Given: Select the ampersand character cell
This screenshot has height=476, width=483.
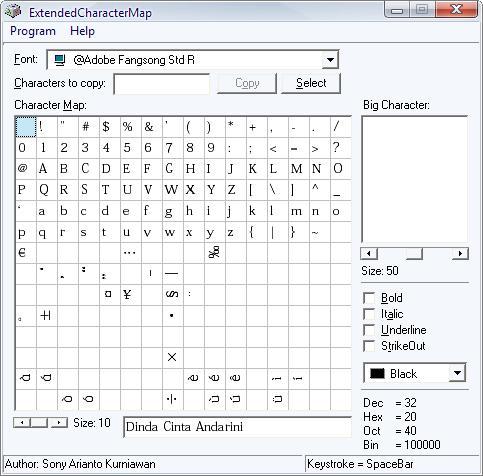Looking at the screenshot, I should (x=152, y=127).
